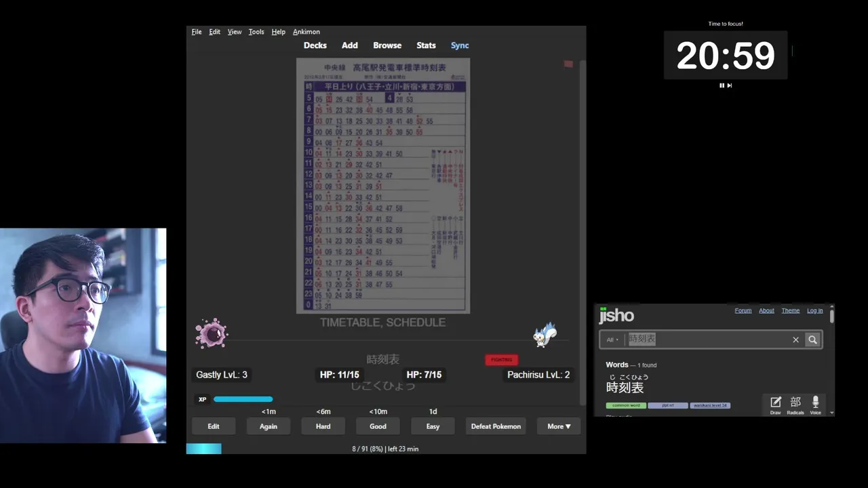
Task: Click the common word tag
Action: pos(626,405)
